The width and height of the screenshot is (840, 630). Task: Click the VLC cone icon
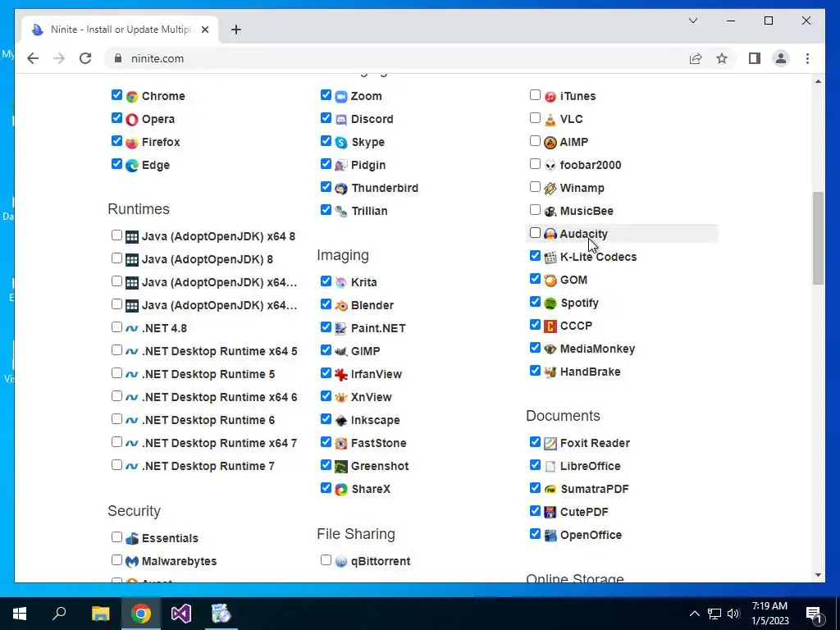pyautogui.click(x=550, y=120)
